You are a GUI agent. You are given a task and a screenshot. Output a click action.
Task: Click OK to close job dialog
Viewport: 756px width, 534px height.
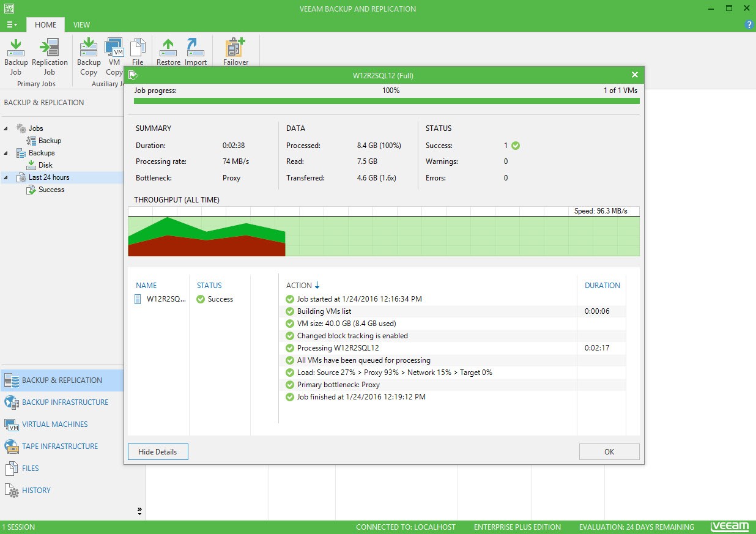609,452
